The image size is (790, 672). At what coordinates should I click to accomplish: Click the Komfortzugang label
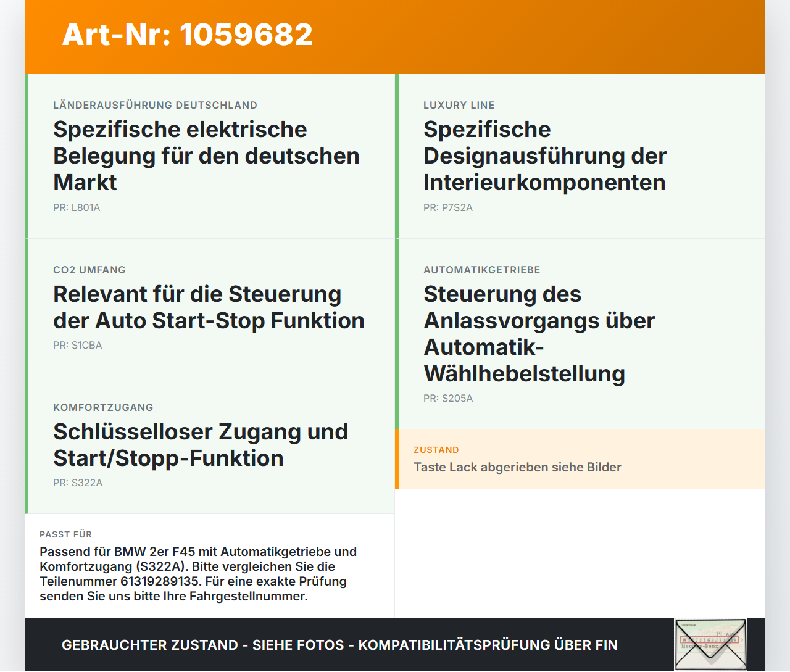point(103,407)
